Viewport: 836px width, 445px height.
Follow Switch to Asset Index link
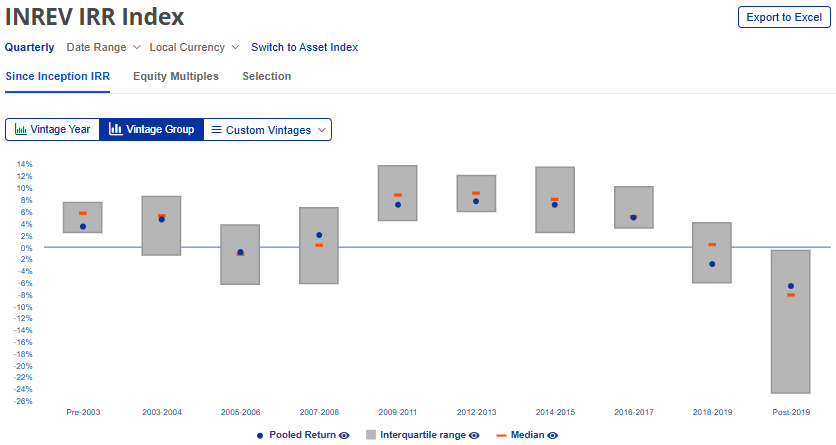click(x=304, y=47)
